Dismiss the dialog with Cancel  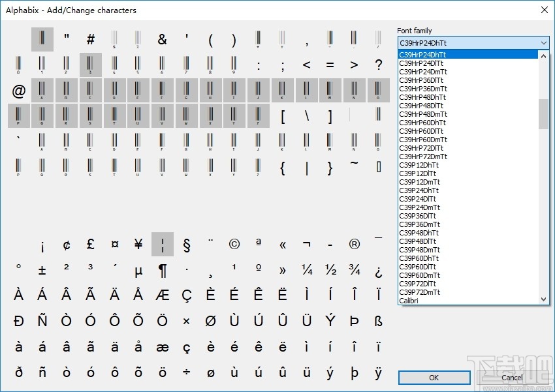pos(512,378)
